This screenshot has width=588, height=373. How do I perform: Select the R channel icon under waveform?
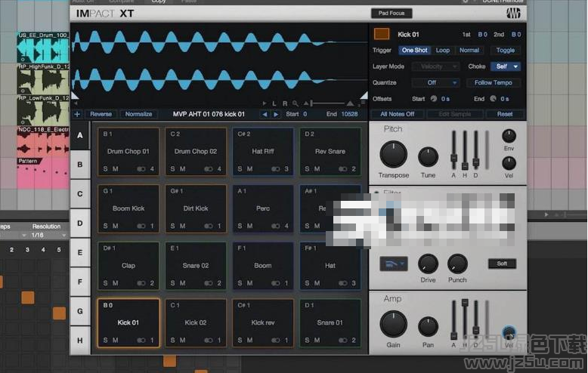285,103
